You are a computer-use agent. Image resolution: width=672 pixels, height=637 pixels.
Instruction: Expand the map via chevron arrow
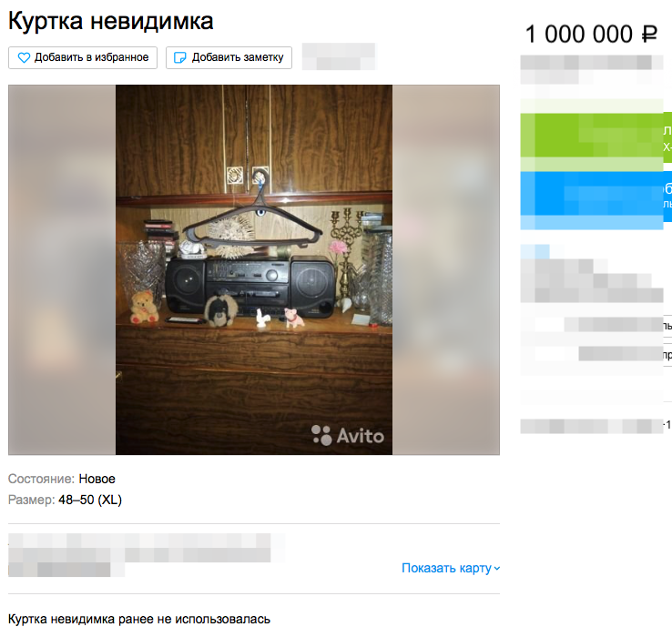(x=496, y=569)
